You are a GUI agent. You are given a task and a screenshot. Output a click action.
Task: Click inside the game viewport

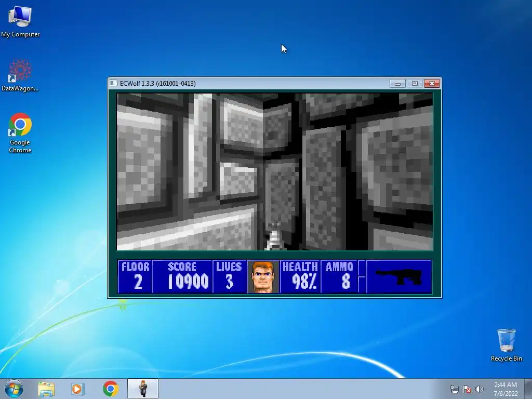pyautogui.click(x=275, y=171)
